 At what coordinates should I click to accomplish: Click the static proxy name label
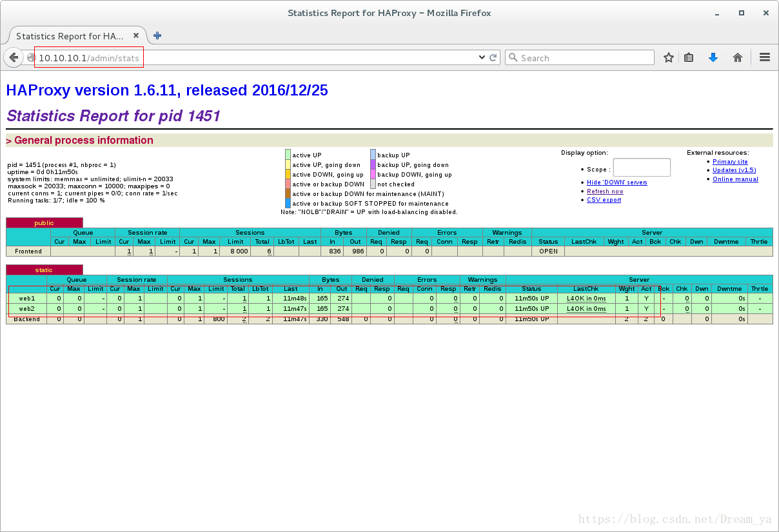pyautogui.click(x=44, y=270)
